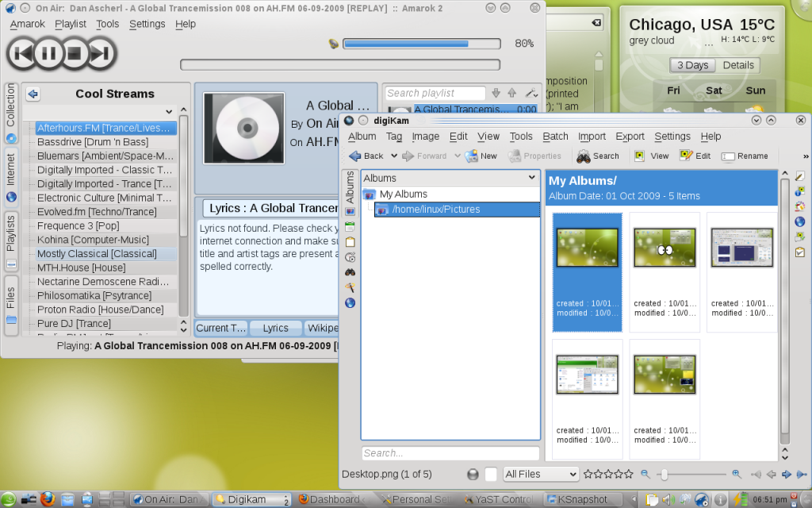The height and width of the screenshot is (508, 812).
Task: Show weather Details in the widget
Action: pos(738,65)
